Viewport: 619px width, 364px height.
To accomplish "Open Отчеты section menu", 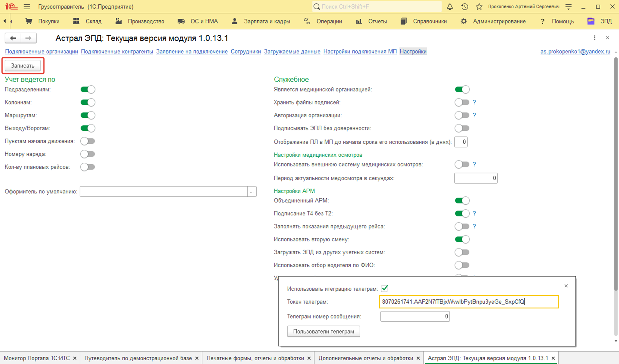I will click(371, 21).
